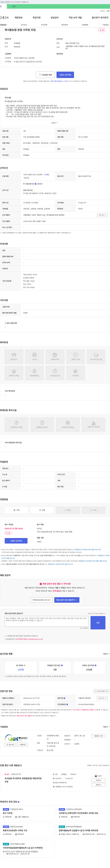Click the info icon next to 인증기관
This screenshot has height=868, width=110.
pyautogui.click(x=64, y=698)
